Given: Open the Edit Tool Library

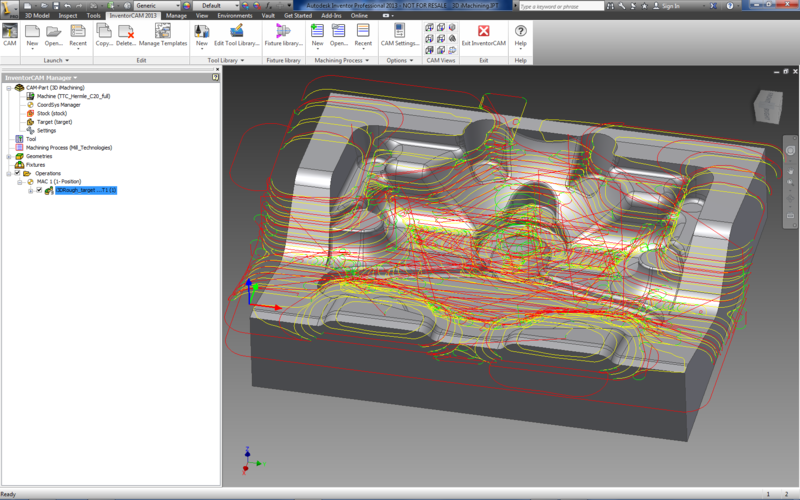Looking at the screenshot, I should (236, 33).
